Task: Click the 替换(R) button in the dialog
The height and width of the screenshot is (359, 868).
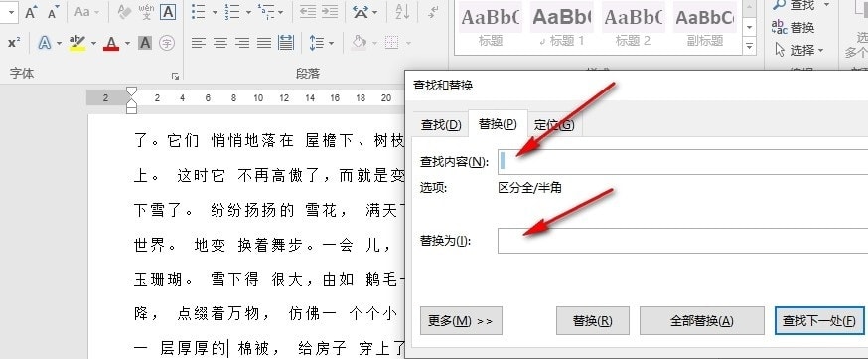Action: pos(592,321)
